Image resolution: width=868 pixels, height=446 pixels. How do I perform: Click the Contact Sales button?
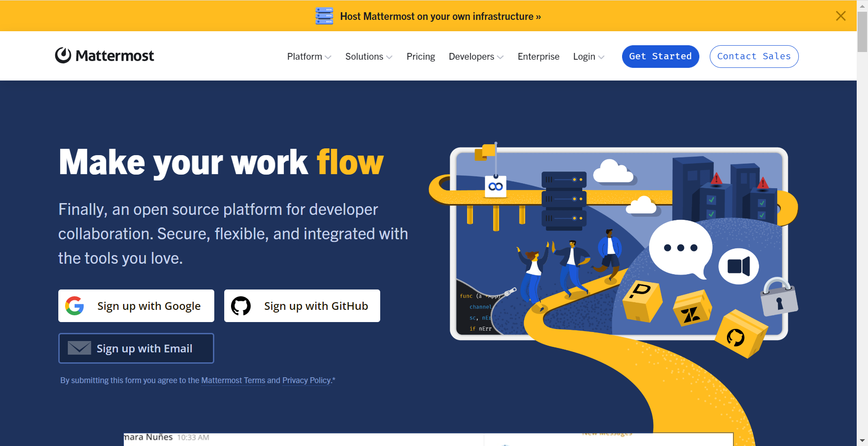[x=754, y=57]
